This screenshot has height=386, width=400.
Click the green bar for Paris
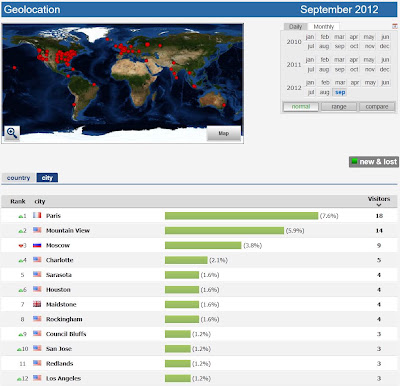[241, 216]
